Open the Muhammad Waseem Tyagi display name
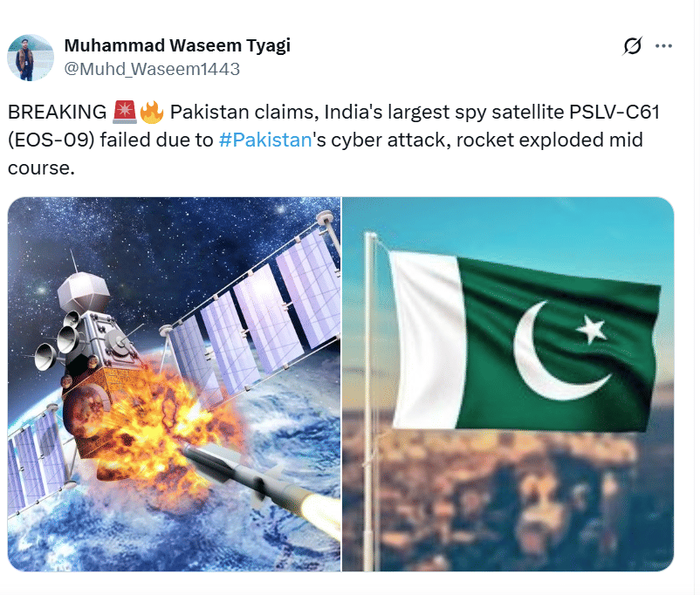The width and height of the screenshot is (700, 595). 177,45
